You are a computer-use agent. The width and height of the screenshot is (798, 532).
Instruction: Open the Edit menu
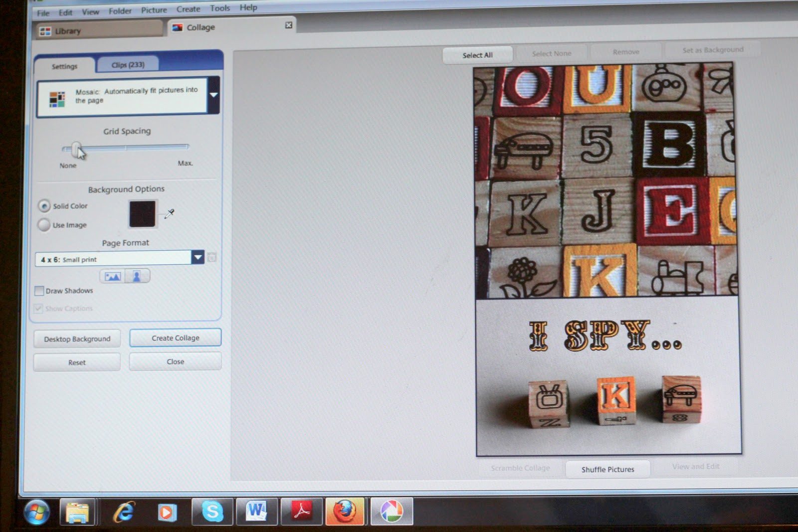point(65,12)
